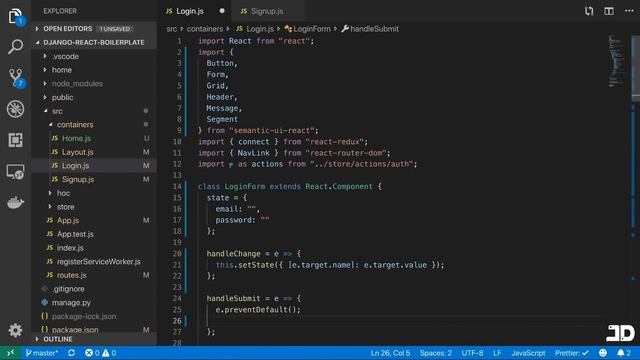Viewport: 640px width, 360px height.
Task: Open registerServiceWorker.js in the explorer
Action: [94, 261]
